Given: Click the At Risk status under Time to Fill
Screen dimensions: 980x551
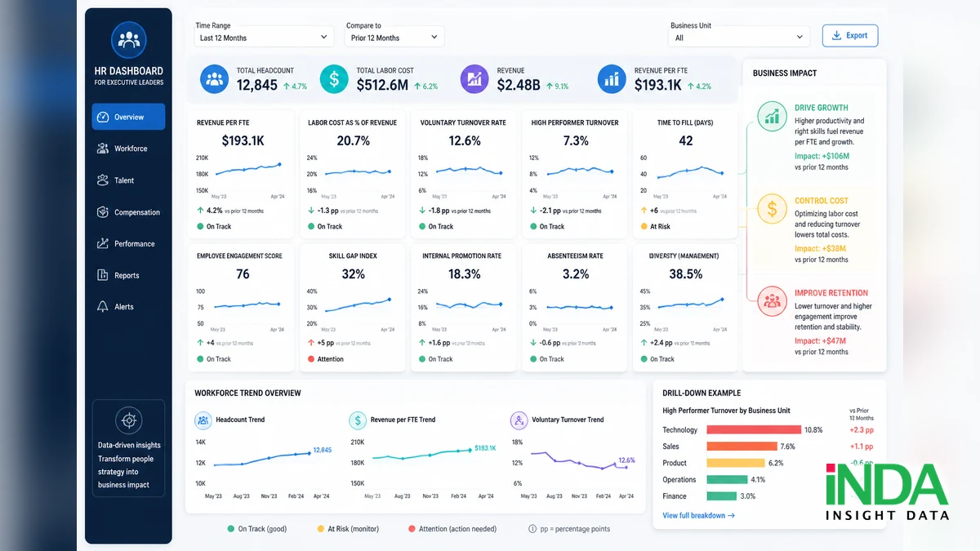Looking at the screenshot, I should (655, 226).
